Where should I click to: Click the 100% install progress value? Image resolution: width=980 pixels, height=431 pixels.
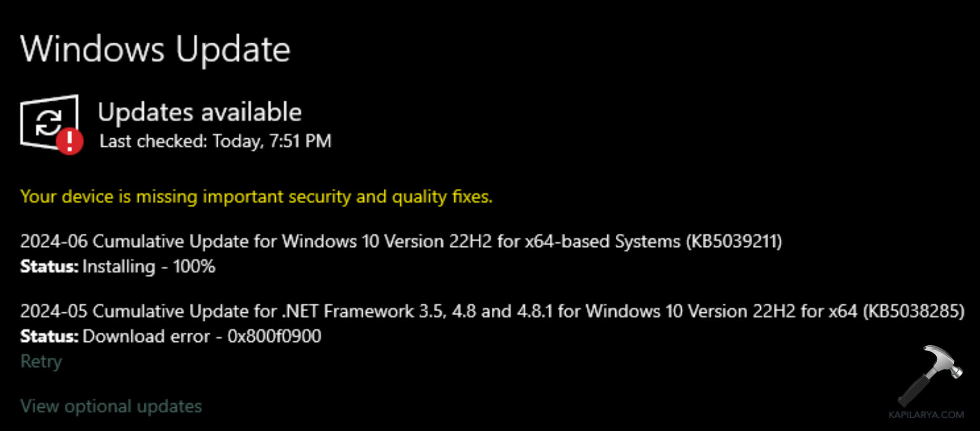[194, 267]
